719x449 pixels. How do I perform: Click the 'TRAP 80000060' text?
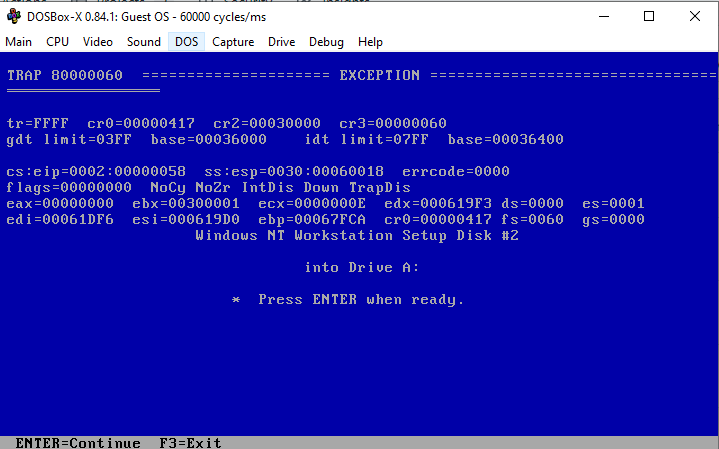(x=65, y=75)
